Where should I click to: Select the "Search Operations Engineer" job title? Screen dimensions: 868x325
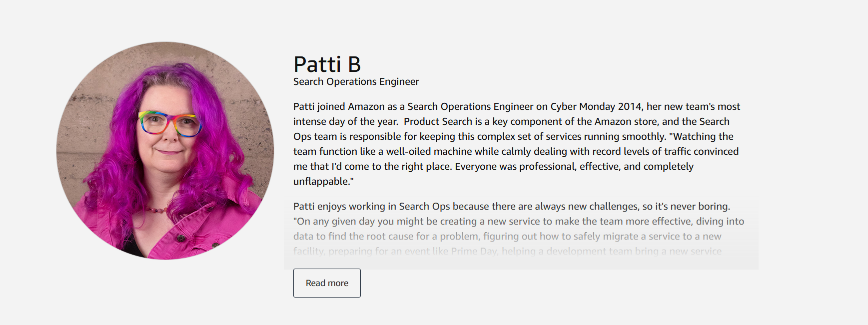click(x=356, y=81)
